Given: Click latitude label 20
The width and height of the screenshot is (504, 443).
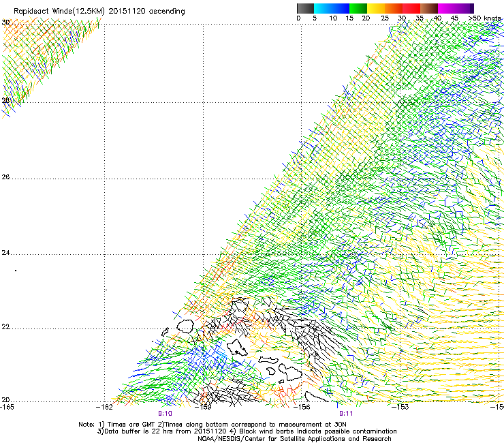Looking at the screenshot, I should (5, 400).
